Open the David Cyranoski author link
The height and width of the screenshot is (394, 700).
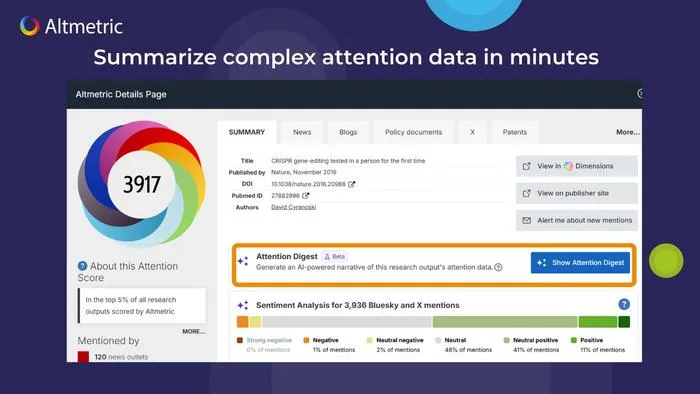294,207
